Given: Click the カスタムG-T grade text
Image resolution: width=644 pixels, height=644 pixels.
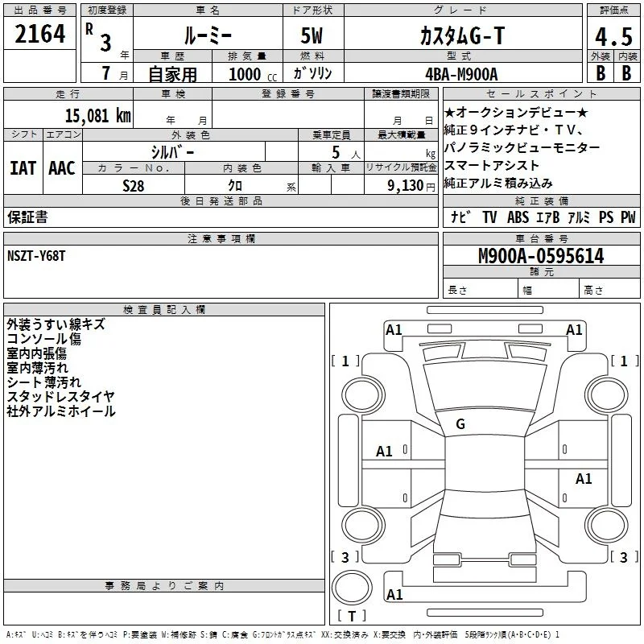Looking at the screenshot, I should pyautogui.click(x=462, y=35).
